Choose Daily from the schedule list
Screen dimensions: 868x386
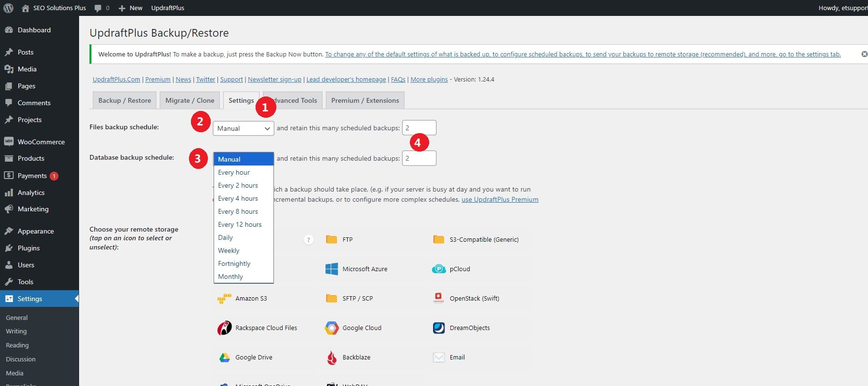(225, 237)
